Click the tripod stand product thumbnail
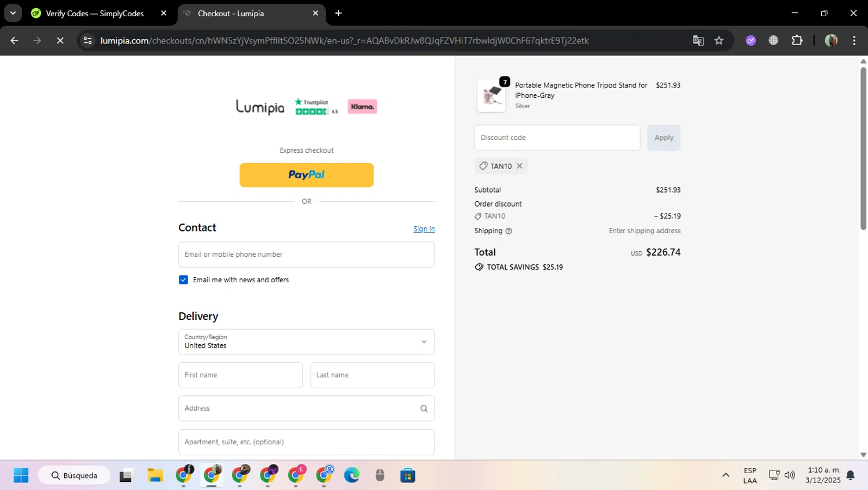 (491, 95)
